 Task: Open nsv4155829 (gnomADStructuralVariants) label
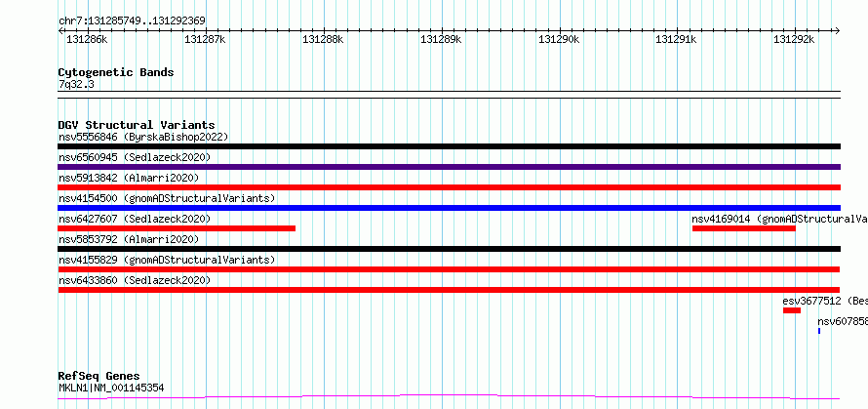click(x=167, y=260)
